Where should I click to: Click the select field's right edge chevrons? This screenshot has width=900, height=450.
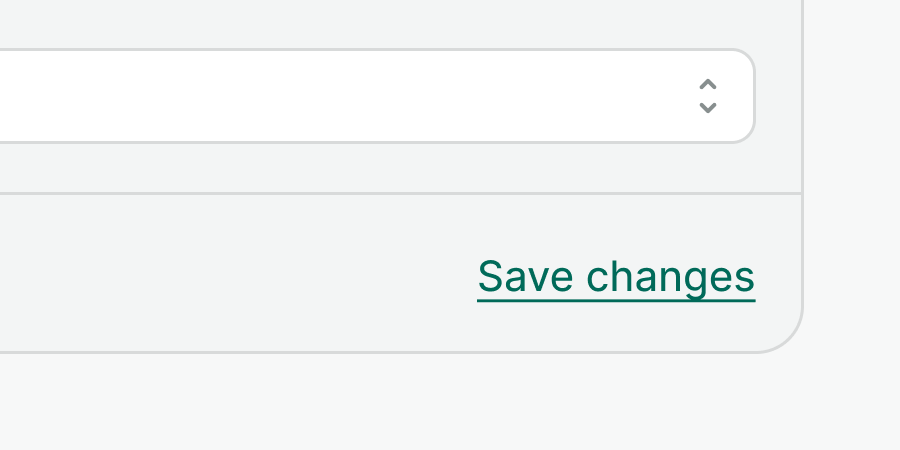[x=707, y=96]
